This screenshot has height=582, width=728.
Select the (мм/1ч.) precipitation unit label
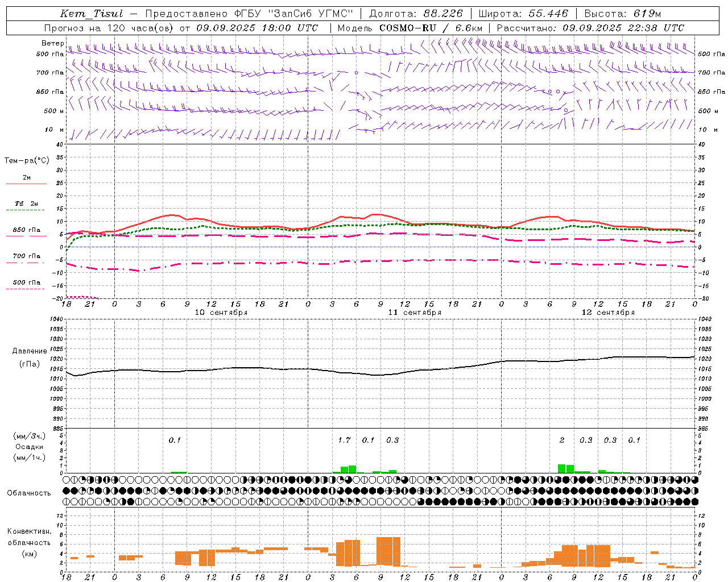point(30,458)
